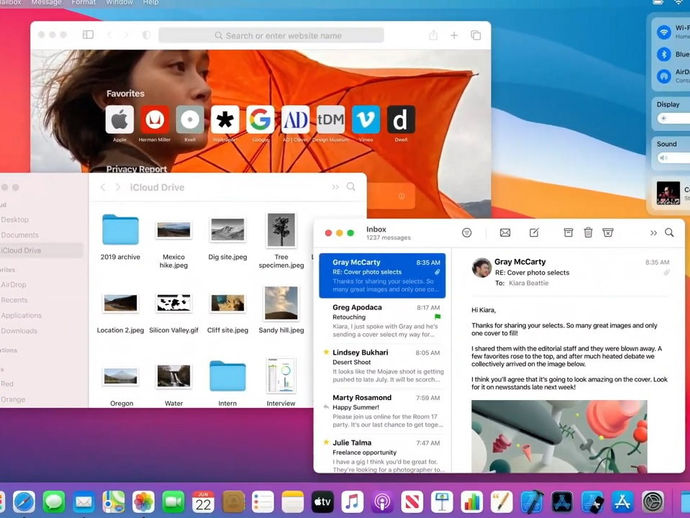
Task: Select Tree specimen.jpeg file
Action: click(281, 229)
